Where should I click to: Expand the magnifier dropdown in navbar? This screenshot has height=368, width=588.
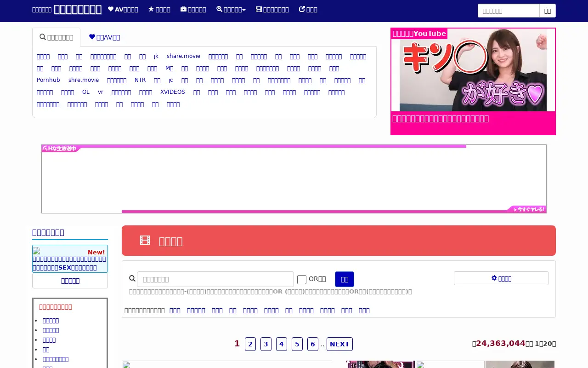point(231,10)
